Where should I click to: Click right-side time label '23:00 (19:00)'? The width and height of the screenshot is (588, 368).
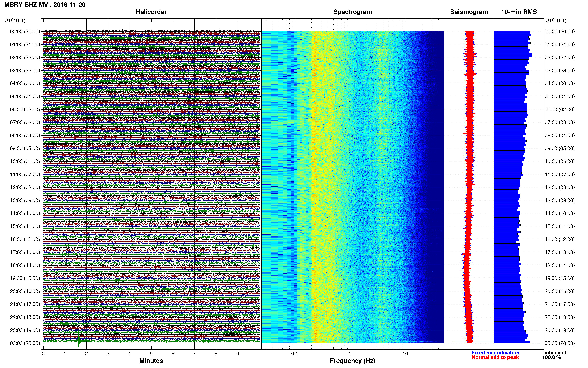[x=560, y=330]
